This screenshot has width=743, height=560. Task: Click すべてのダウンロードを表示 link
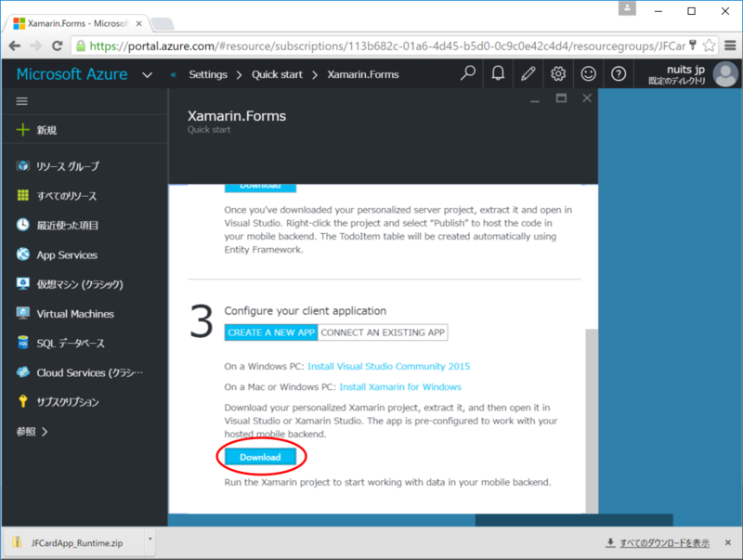pyautogui.click(x=664, y=543)
